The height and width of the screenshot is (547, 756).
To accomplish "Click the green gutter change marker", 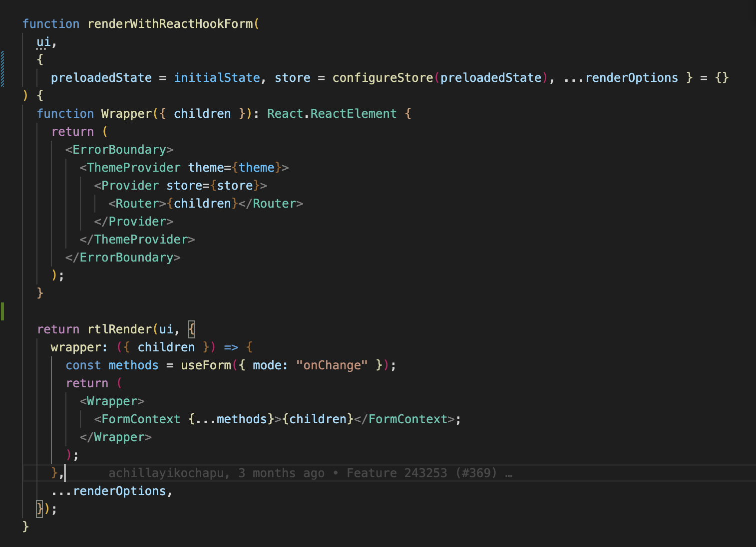I will (x=2, y=311).
